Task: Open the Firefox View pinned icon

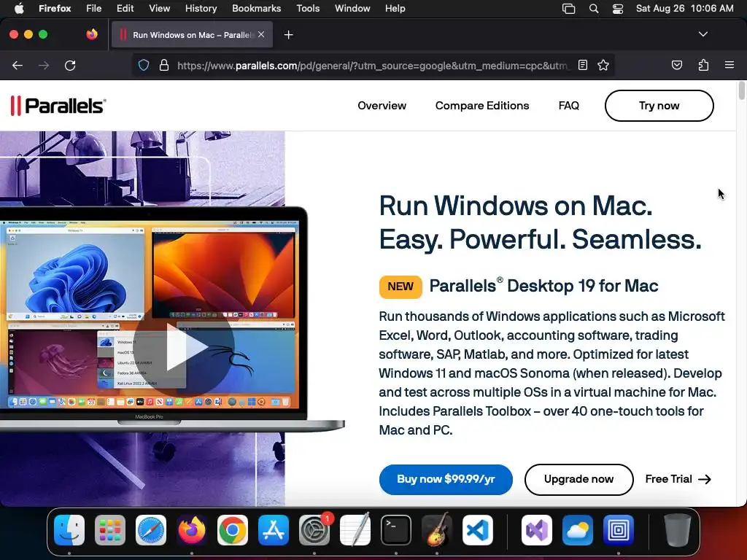Action: tap(92, 34)
